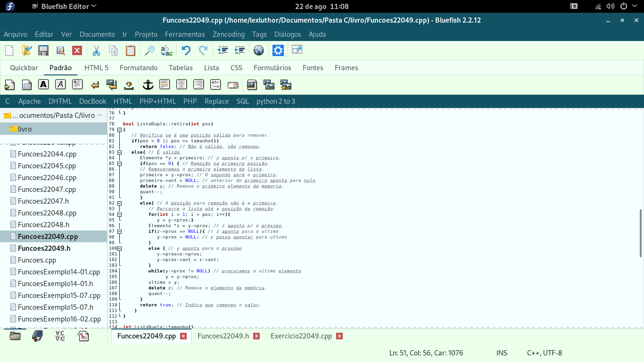Open character map sidebar tab icon
This screenshot has width=644, height=362.
click(x=60, y=336)
